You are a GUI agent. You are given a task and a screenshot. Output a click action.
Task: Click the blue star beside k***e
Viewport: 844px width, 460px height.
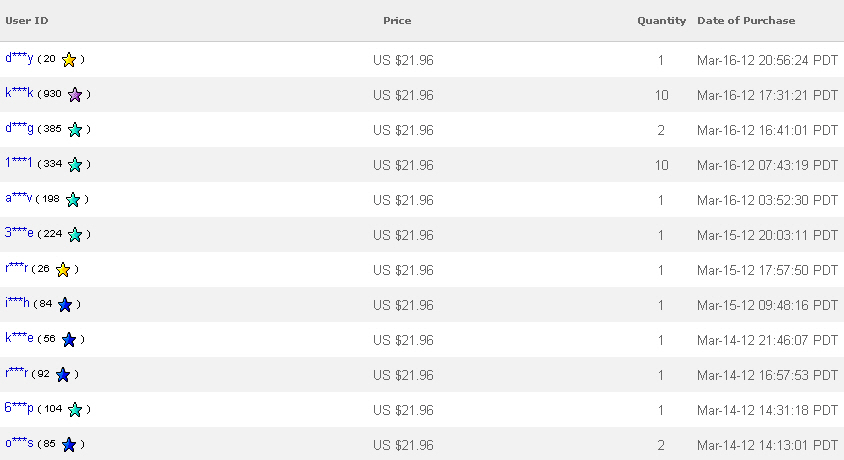[x=69, y=339]
